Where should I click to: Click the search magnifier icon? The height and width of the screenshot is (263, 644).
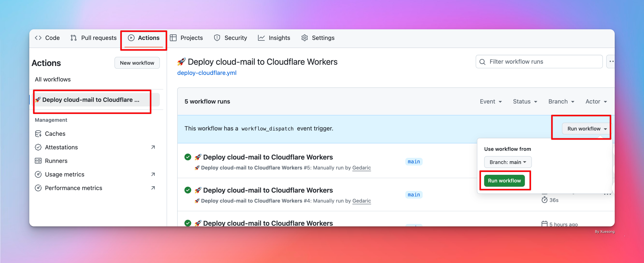(x=483, y=62)
